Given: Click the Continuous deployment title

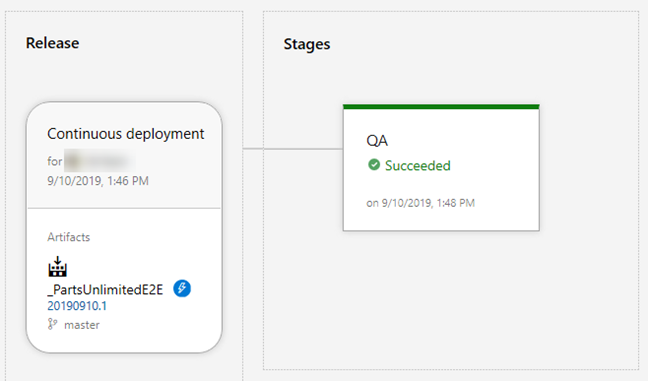Looking at the screenshot, I should point(126,134).
